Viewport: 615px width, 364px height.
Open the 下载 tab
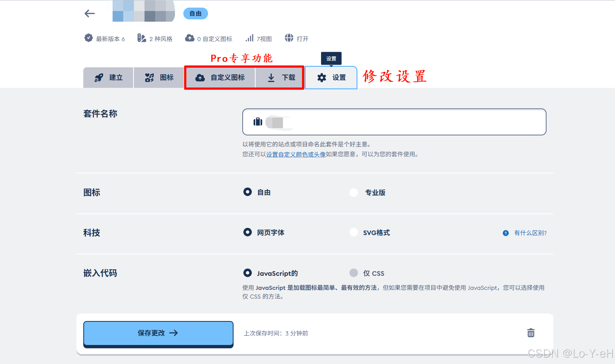pyautogui.click(x=280, y=78)
